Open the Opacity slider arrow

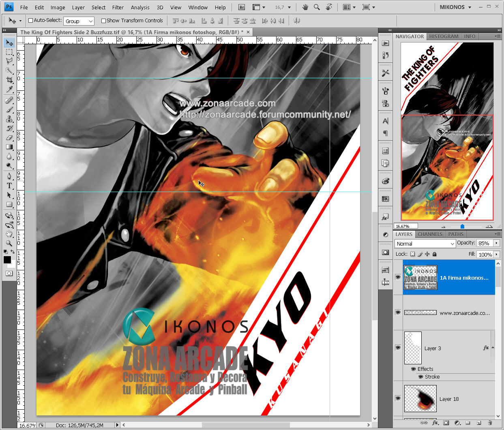497,243
